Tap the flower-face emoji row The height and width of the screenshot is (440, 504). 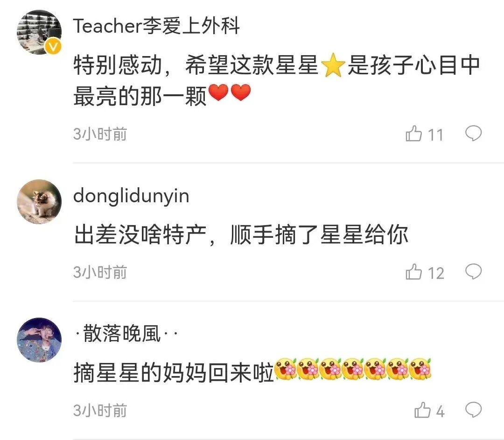click(x=353, y=369)
